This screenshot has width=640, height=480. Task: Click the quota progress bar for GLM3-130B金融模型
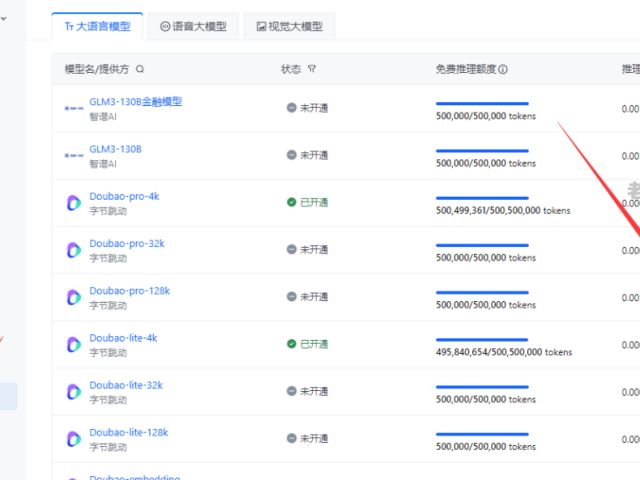coord(482,104)
